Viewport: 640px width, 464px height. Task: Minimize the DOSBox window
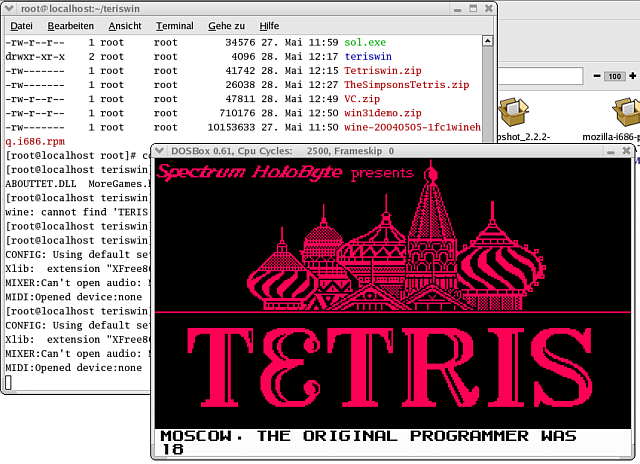611,151
